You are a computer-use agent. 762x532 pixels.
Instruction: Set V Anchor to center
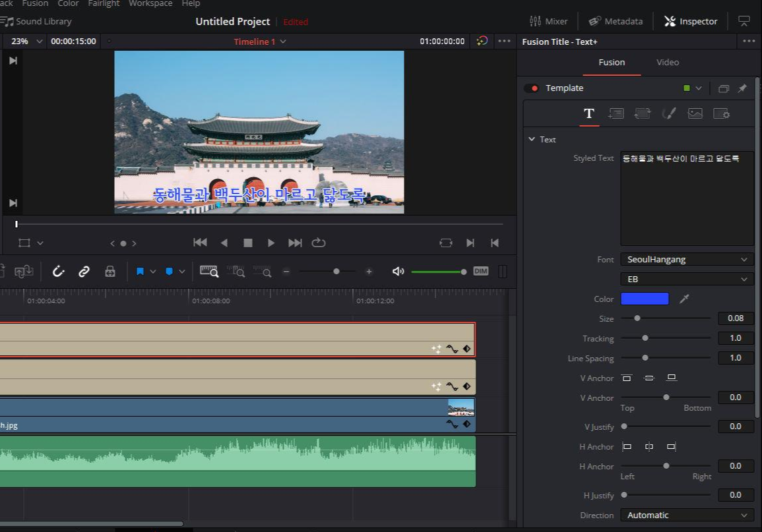pos(649,378)
